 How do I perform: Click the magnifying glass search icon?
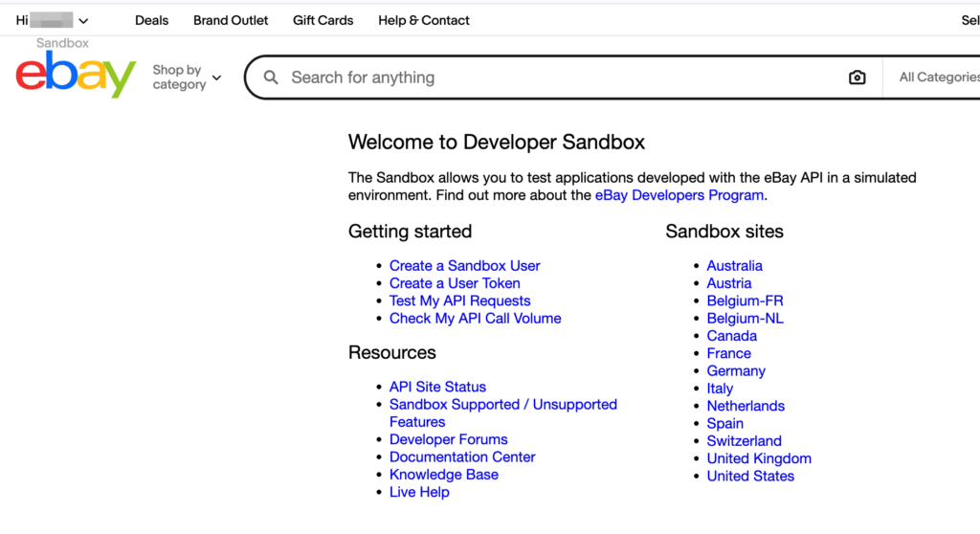[x=271, y=78]
